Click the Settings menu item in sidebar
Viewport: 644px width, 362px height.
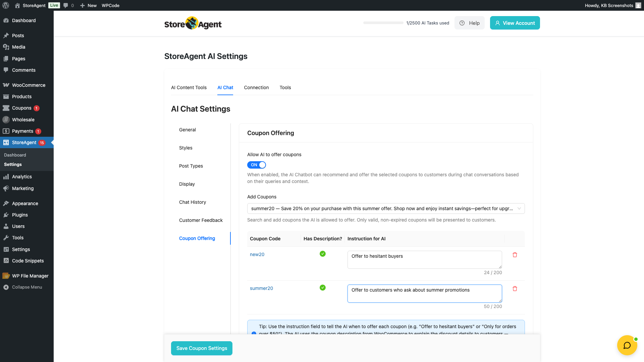click(x=27, y=249)
